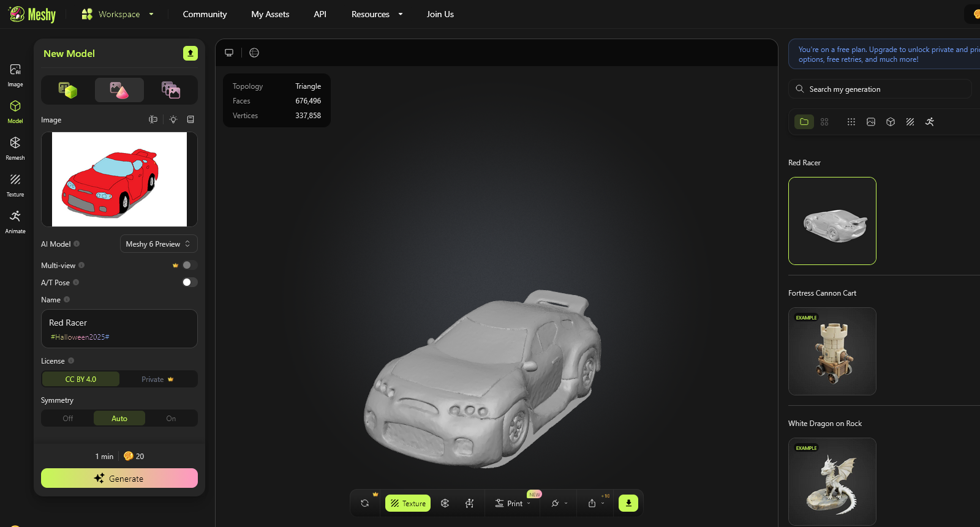Set Symmetry to On
This screenshot has height=527, width=980.
(171, 419)
